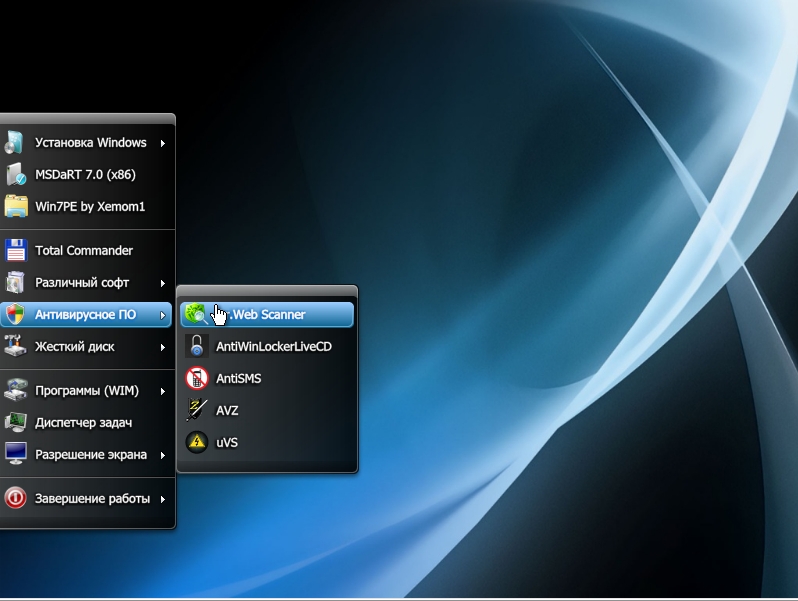Image resolution: width=798 pixels, height=601 pixels.
Task: Click the AVZ lightning icon
Action: tap(196, 411)
